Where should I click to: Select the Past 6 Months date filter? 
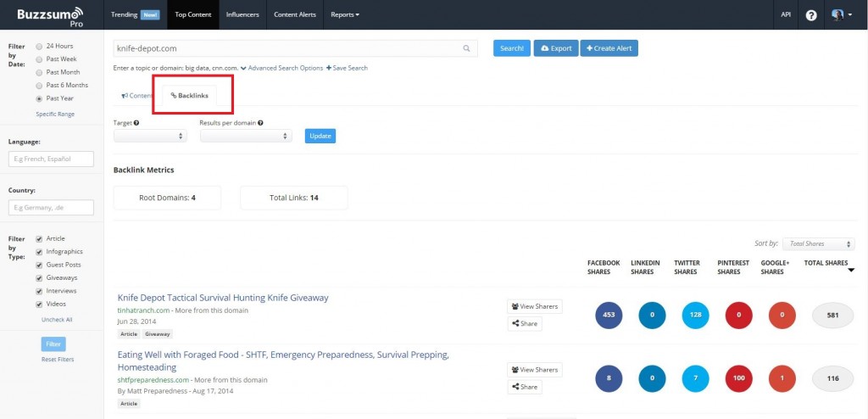[39, 86]
